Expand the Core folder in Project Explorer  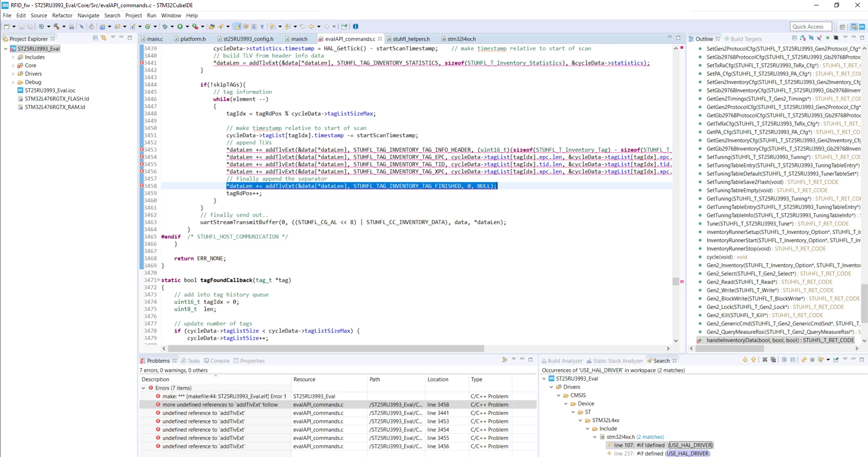13,66
